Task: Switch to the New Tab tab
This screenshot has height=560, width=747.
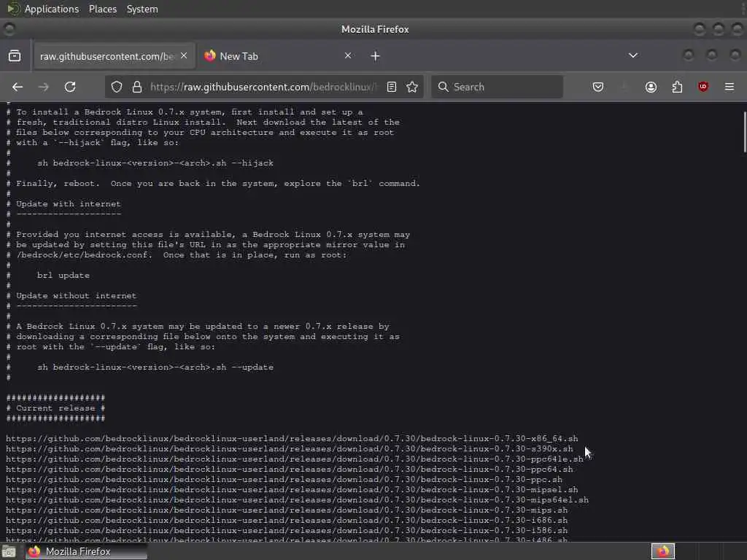Action: point(278,56)
